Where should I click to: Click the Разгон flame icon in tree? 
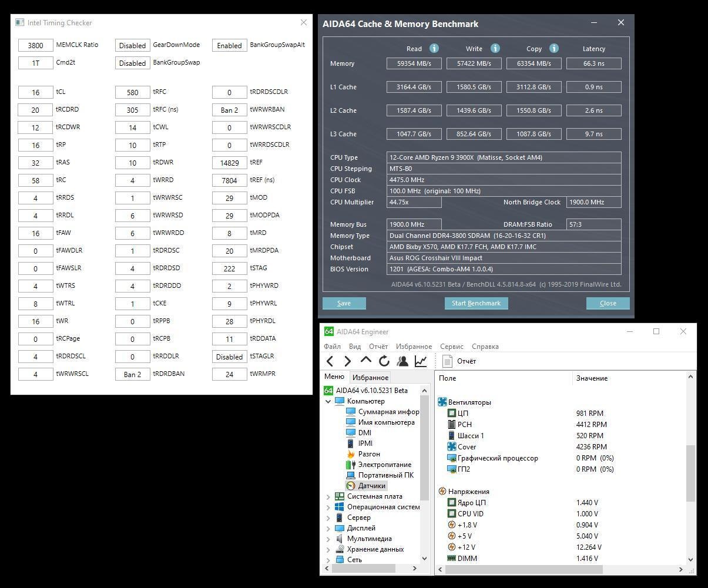[x=351, y=454]
